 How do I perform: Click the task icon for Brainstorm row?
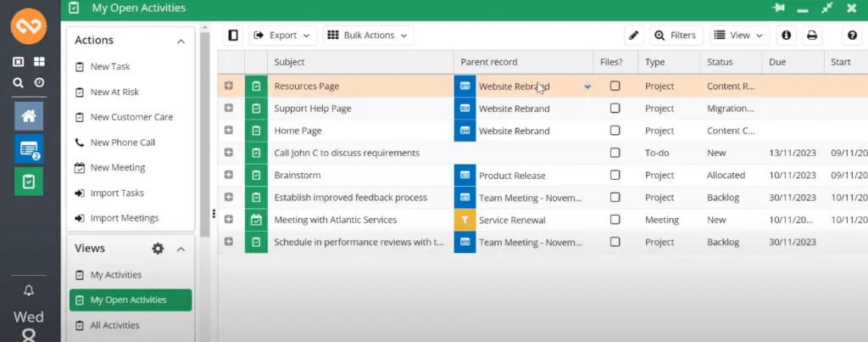tap(256, 175)
